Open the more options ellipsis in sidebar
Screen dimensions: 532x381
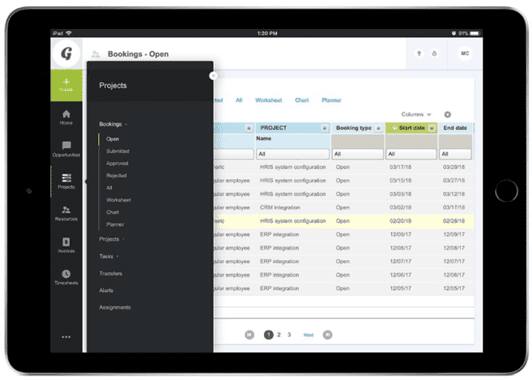66,337
